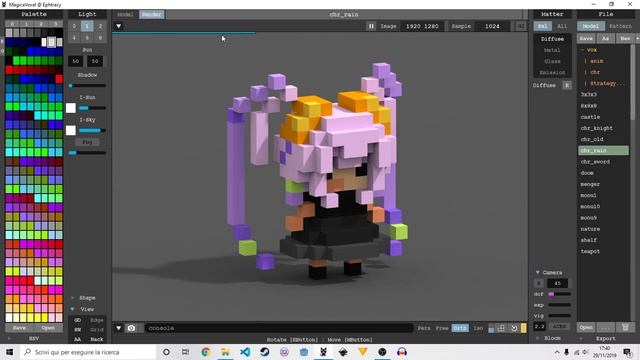Click the As save-as button
Screen dimensions: 640x360
[605, 38]
